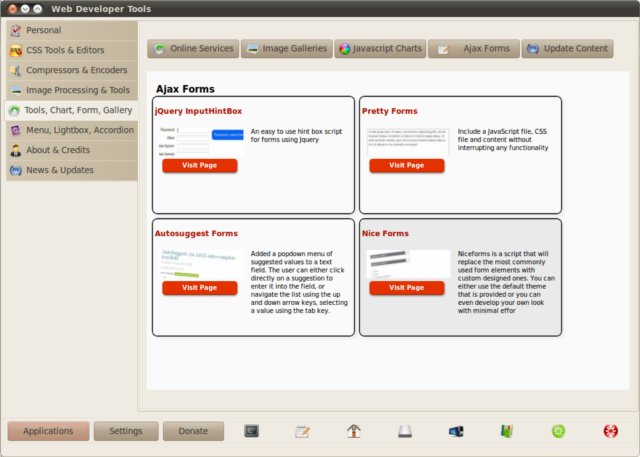Open the Settings button
640x457 pixels.
[x=126, y=431]
